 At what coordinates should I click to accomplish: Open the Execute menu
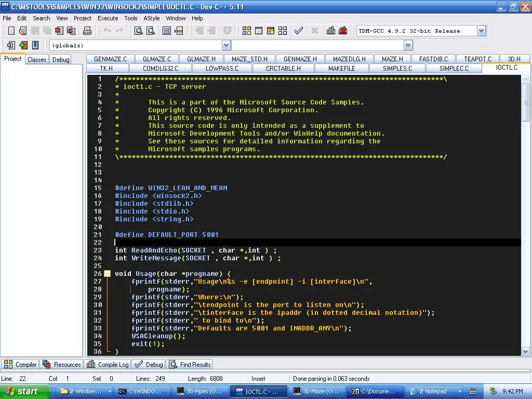pyautogui.click(x=108, y=18)
